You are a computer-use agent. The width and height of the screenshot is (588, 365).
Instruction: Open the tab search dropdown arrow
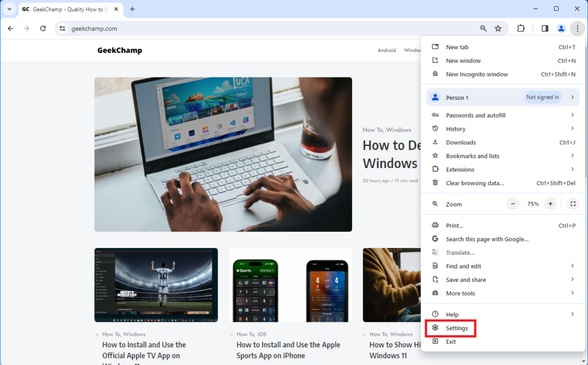point(9,9)
